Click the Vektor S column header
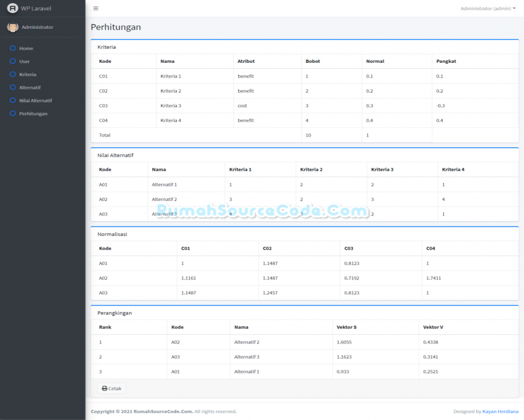524x420 pixels. [346, 327]
